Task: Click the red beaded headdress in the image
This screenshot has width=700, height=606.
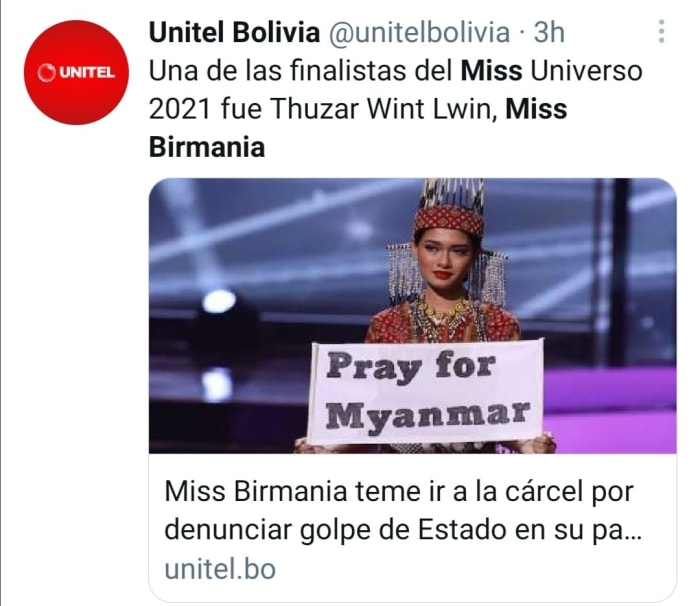Action: [x=449, y=220]
